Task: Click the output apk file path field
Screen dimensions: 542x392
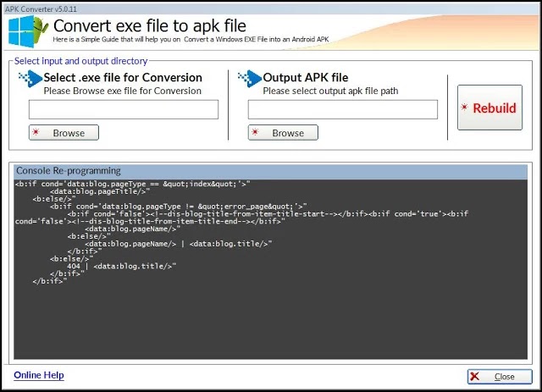Action: coord(342,109)
